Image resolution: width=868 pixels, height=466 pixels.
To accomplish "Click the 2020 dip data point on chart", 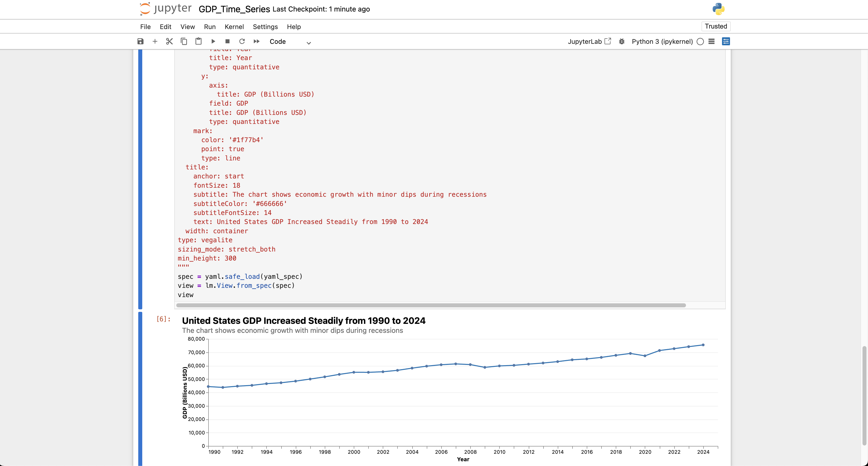I will (x=645, y=356).
